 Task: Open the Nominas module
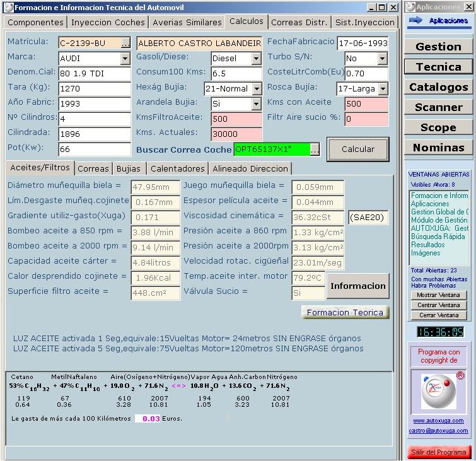click(x=438, y=148)
